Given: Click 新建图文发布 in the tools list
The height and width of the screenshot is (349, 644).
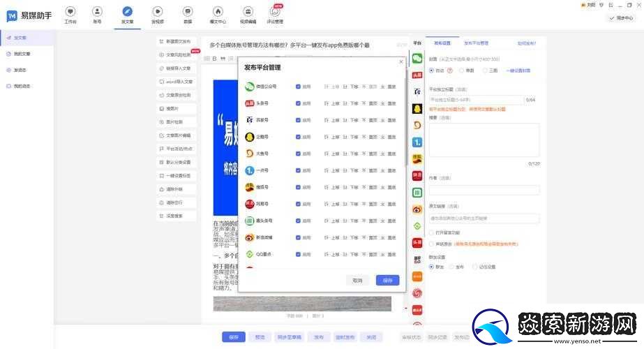Looking at the screenshot, I should click(177, 41).
